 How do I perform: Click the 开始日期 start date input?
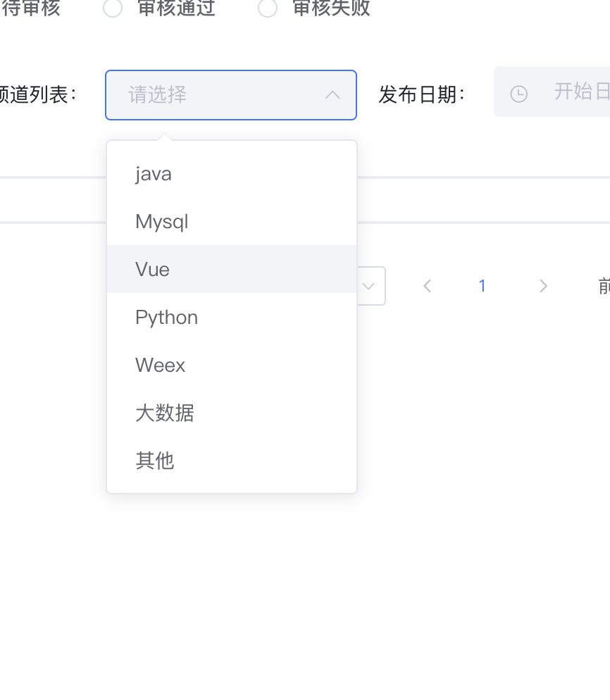pyautogui.click(x=578, y=92)
